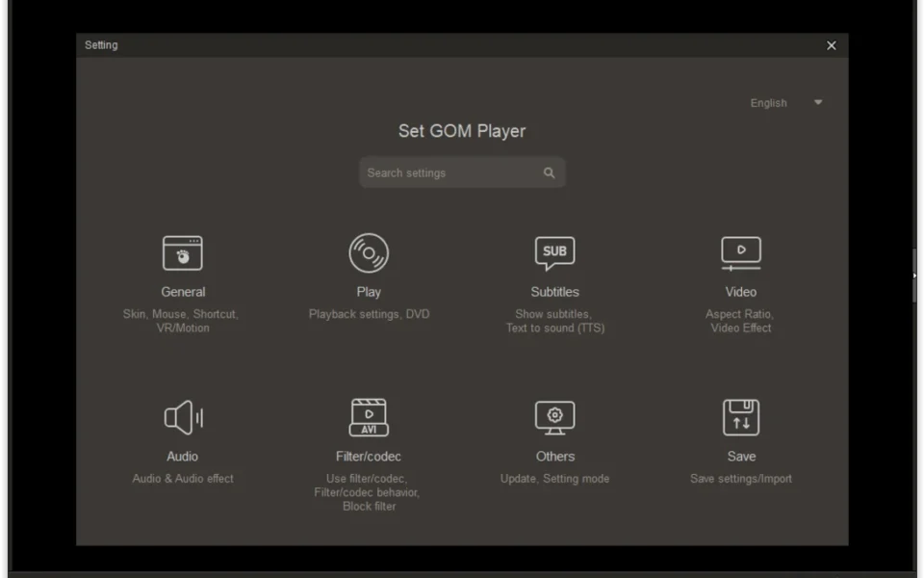The height and width of the screenshot is (578, 924).
Task: Open Filter/codec AVI clapper icon
Action: click(369, 417)
